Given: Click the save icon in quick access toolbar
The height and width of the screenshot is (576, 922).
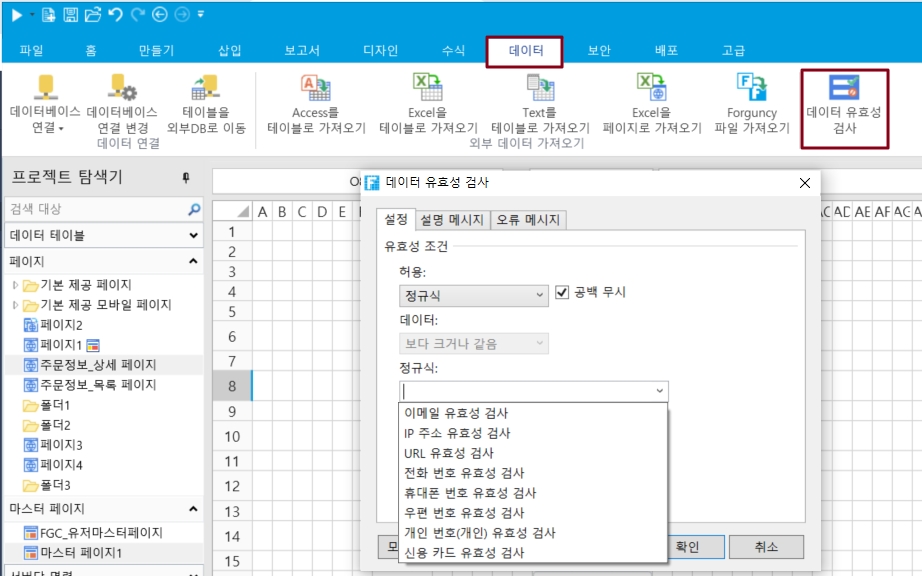Looking at the screenshot, I should point(70,14).
